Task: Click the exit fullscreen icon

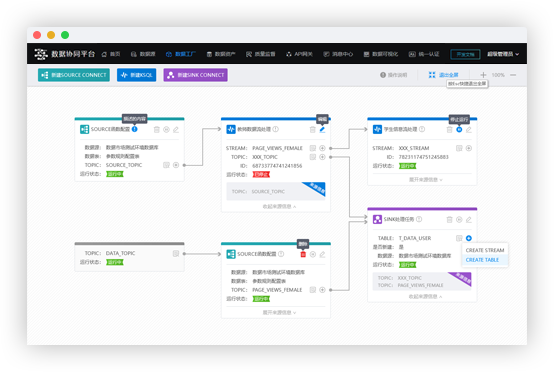Action: click(432, 75)
